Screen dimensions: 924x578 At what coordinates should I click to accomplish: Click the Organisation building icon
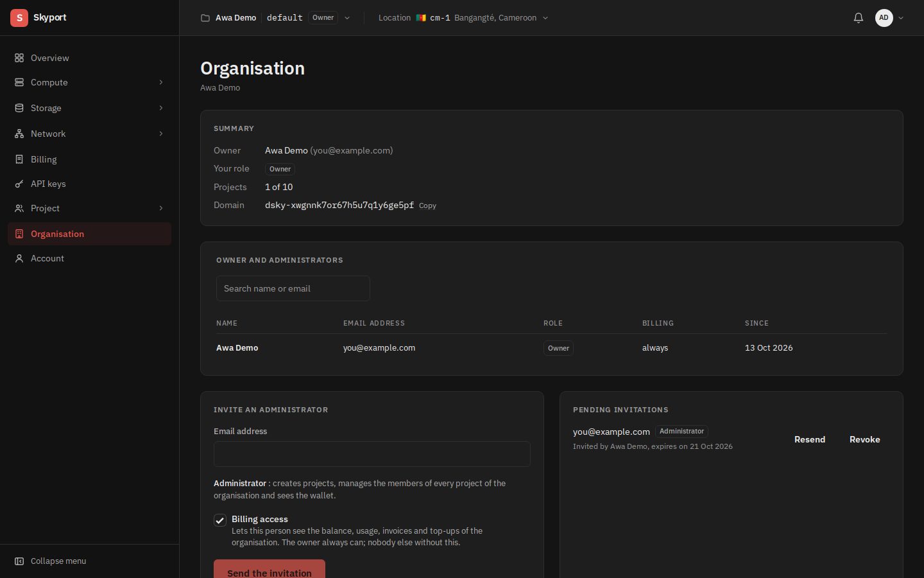pyautogui.click(x=19, y=234)
